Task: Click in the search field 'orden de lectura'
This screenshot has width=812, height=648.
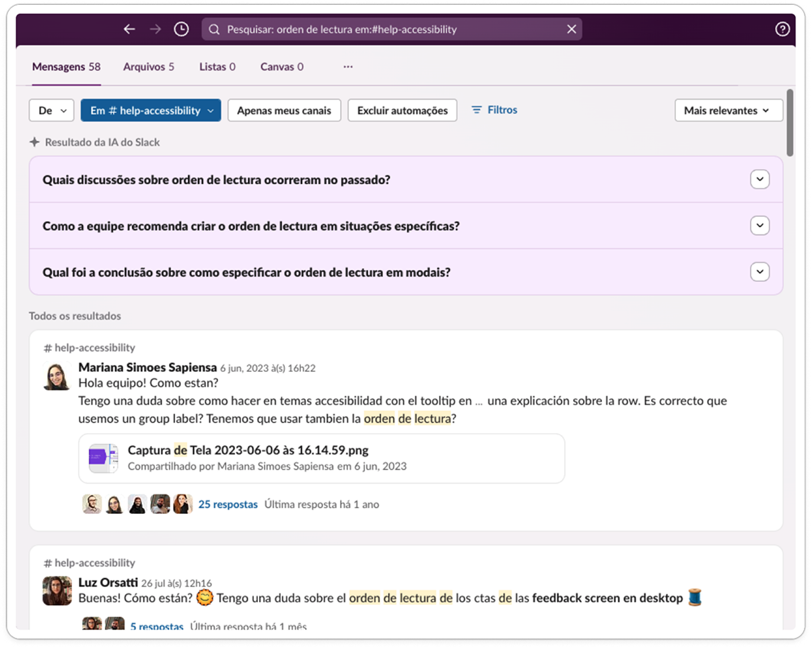Action: click(392, 30)
